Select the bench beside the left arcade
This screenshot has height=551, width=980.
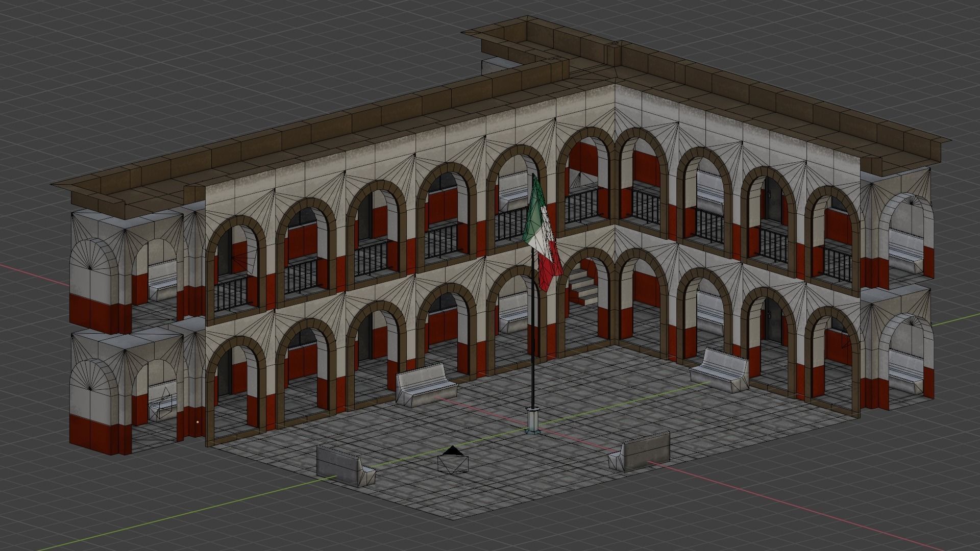[427, 386]
